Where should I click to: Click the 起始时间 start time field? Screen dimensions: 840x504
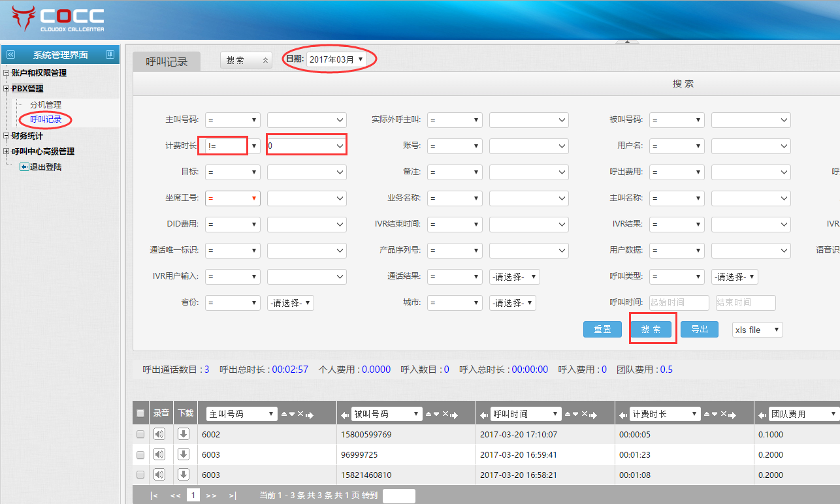coord(678,303)
